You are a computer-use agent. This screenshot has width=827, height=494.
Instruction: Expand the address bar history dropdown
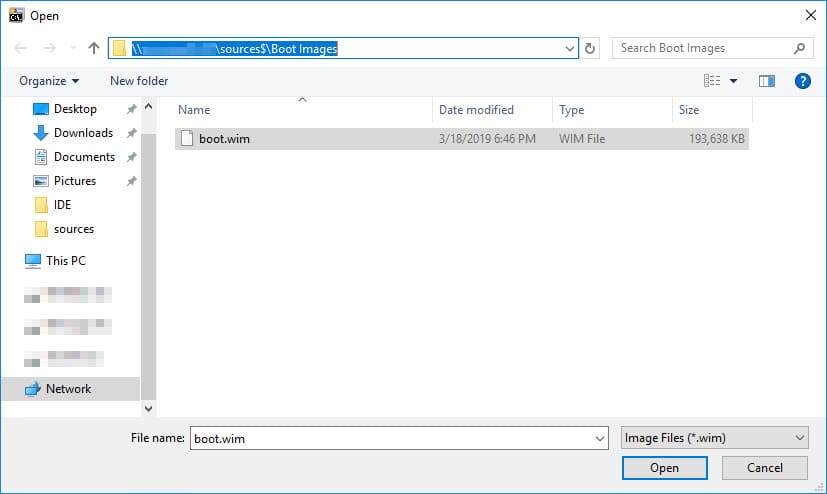click(570, 48)
